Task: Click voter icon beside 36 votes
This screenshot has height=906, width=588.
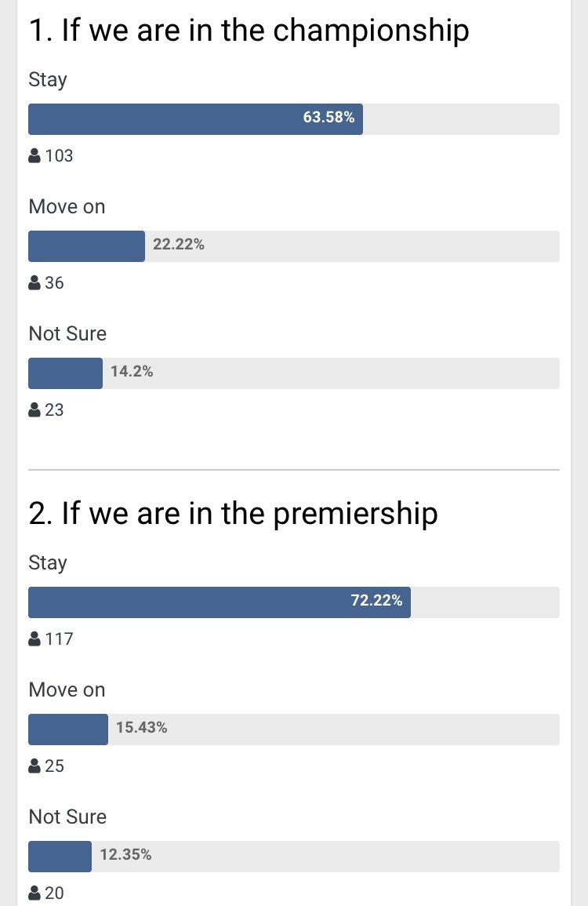Action: [x=34, y=282]
